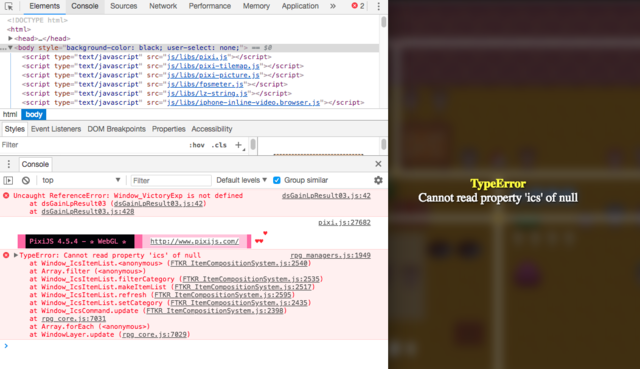
Task: Open rpg_managers.js:1949 source link
Action: pos(331,255)
